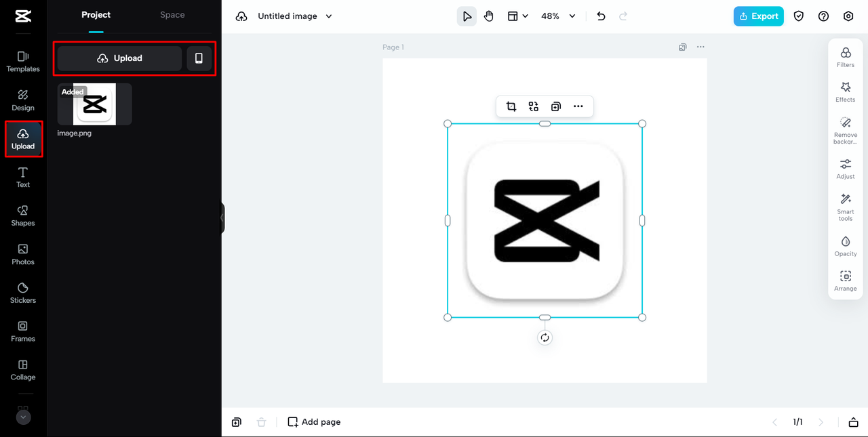Click the CapCut logo home icon
Image resolution: width=868 pixels, height=437 pixels.
pyautogui.click(x=23, y=16)
